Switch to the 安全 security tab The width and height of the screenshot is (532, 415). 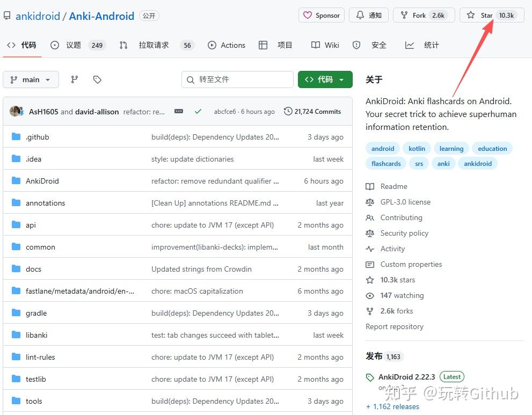pyautogui.click(x=369, y=45)
